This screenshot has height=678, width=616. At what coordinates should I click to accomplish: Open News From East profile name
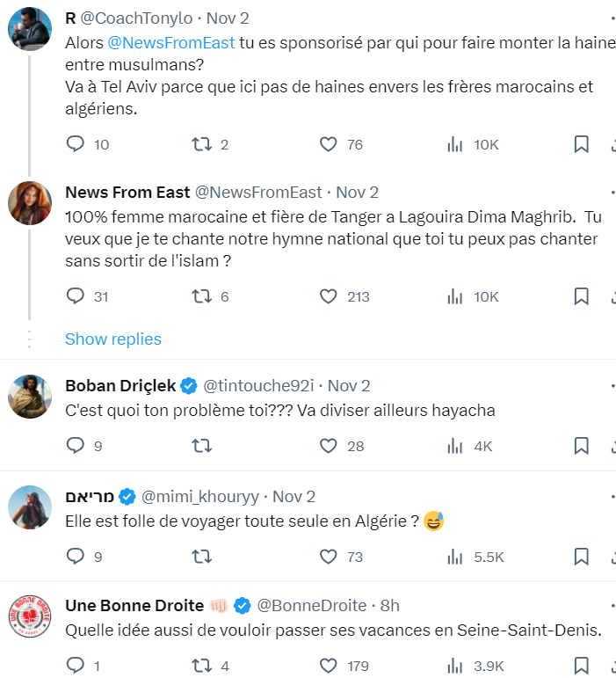[x=127, y=192]
